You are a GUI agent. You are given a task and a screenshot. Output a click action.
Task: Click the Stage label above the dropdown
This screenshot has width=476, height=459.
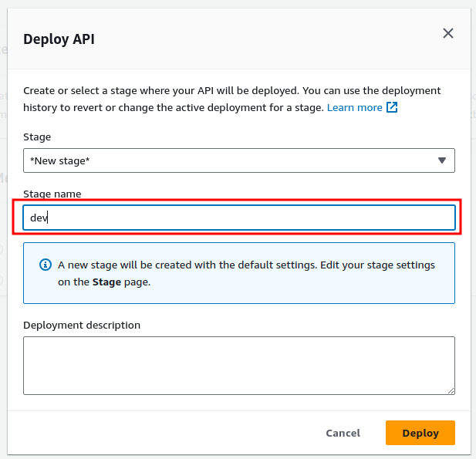[37, 137]
